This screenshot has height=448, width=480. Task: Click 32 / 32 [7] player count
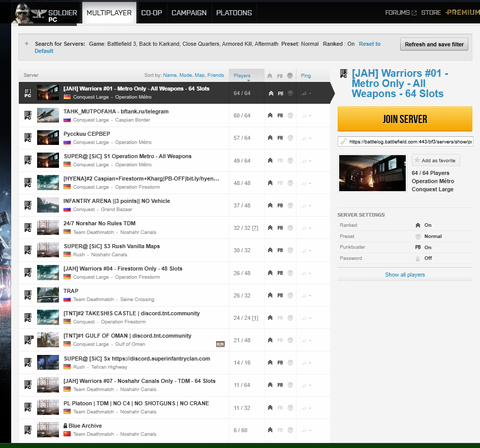(246, 228)
